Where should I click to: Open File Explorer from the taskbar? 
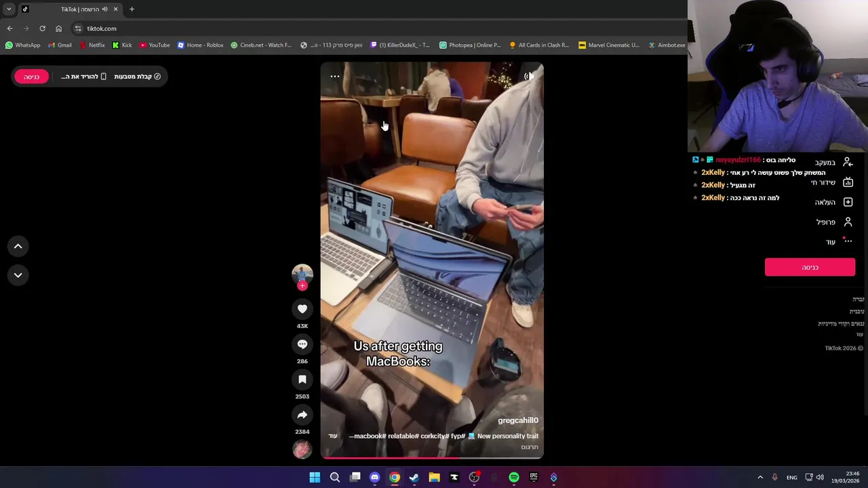pyautogui.click(x=434, y=477)
